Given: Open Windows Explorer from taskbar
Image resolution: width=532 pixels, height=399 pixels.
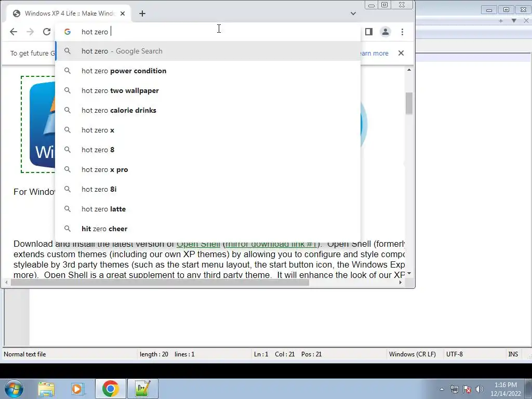Looking at the screenshot, I should 46,389.
